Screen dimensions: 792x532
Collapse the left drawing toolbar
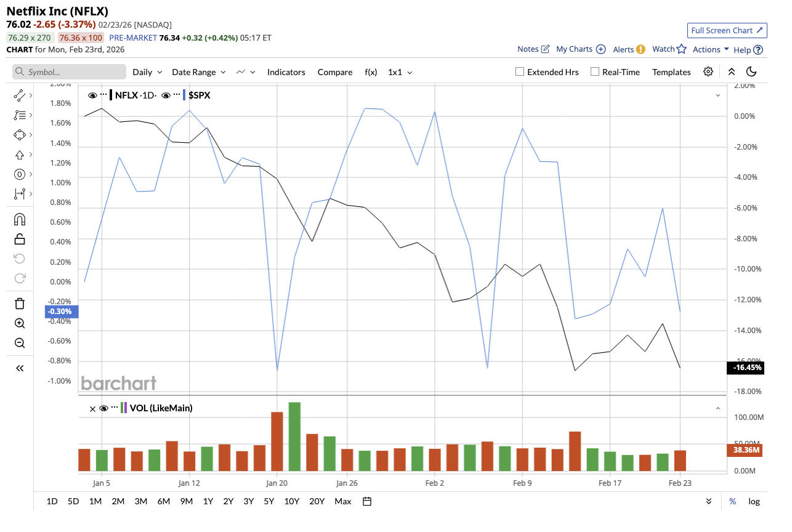click(x=19, y=368)
